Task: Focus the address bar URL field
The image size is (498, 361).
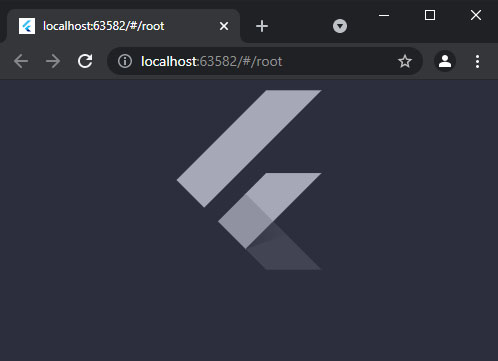Action: (x=265, y=61)
